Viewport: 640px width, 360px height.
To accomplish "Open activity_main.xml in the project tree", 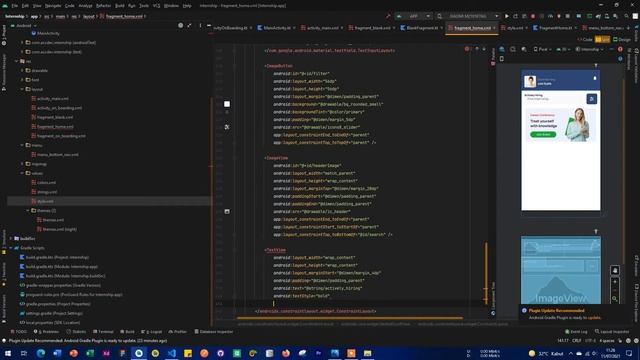I will pyautogui.click(x=53, y=98).
